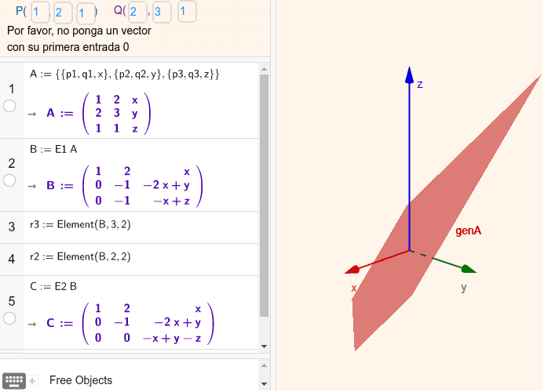This screenshot has height=392, width=544.
Task: Click the plus icon beside the keyboard
Action: click(33, 381)
